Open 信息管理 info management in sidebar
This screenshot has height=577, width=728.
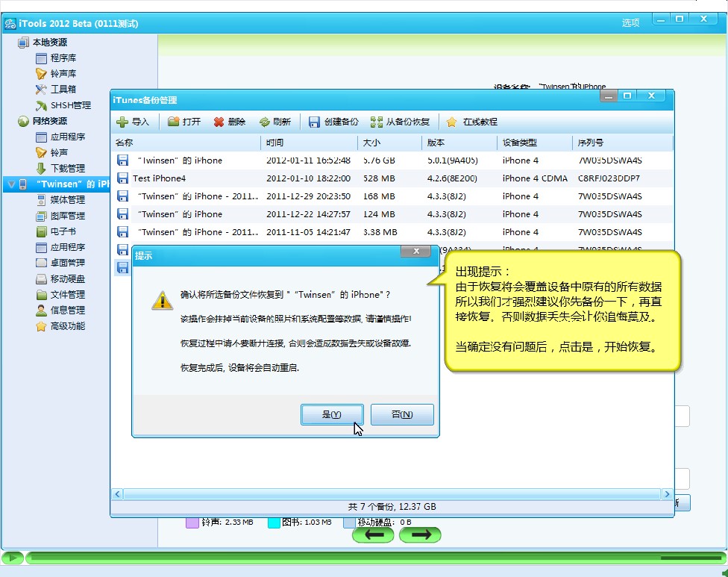point(60,311)
